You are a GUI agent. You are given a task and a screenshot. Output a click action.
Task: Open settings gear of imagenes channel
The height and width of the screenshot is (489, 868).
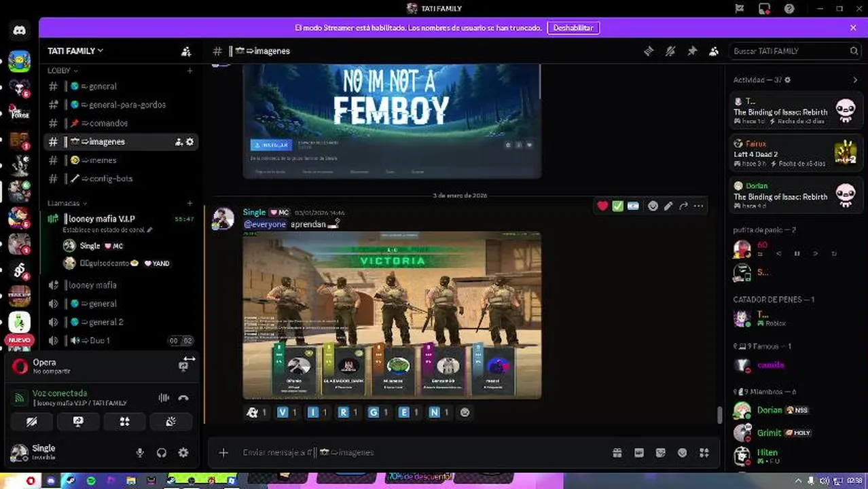190,142
